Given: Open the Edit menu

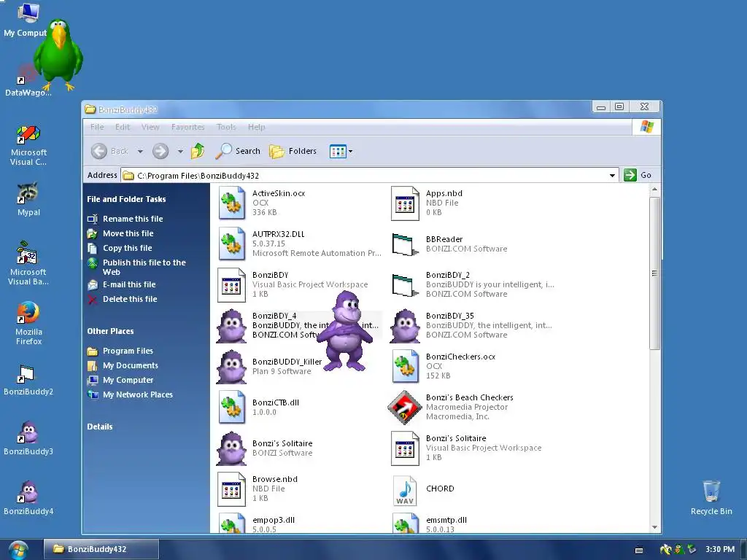Looking at the screenshot, I should coord(123,127).
